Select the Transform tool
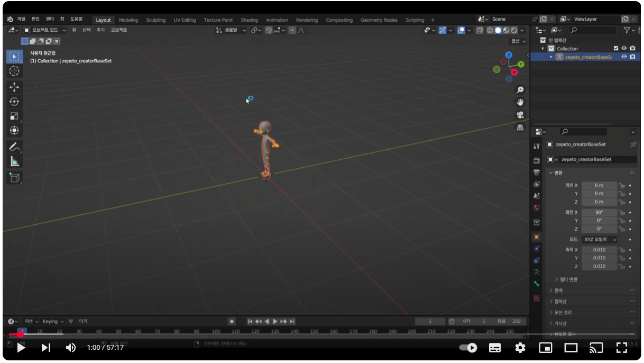Screen dimensions: 644x363 [14, 130]
